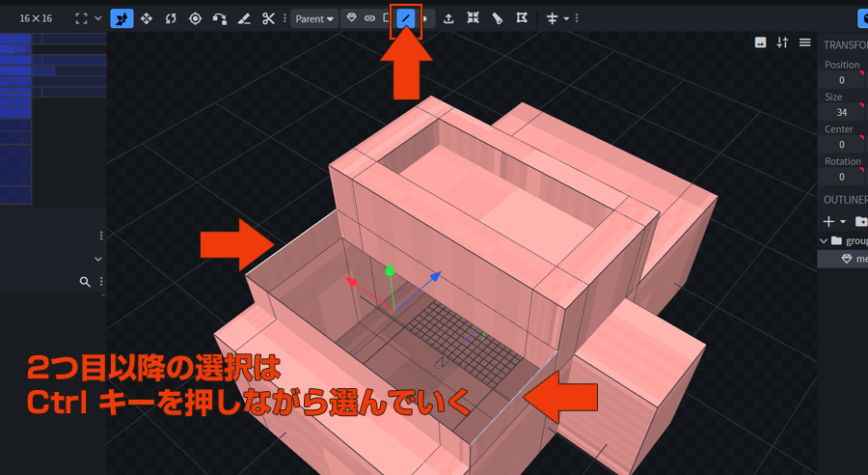This screenshot has width=868, height=475.
Task: Click the Export upload arrow icon
Action: [448, 18]
